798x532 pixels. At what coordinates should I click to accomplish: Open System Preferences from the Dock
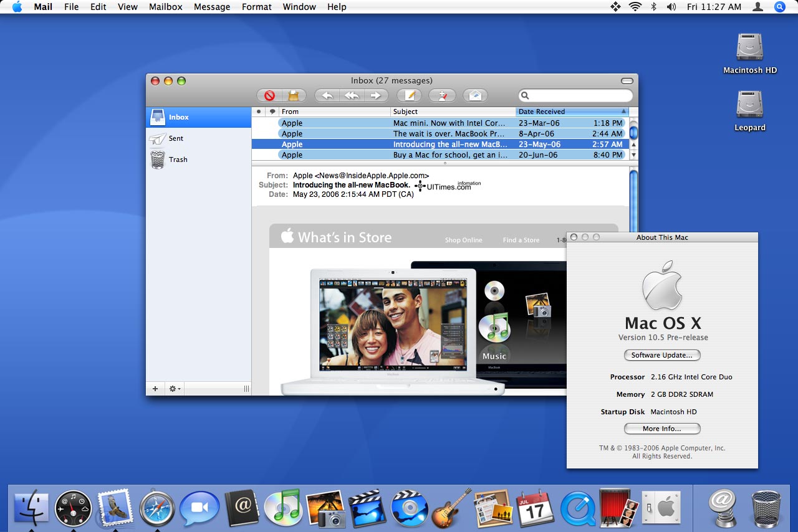pyautogui.click(x=660, y=508)
